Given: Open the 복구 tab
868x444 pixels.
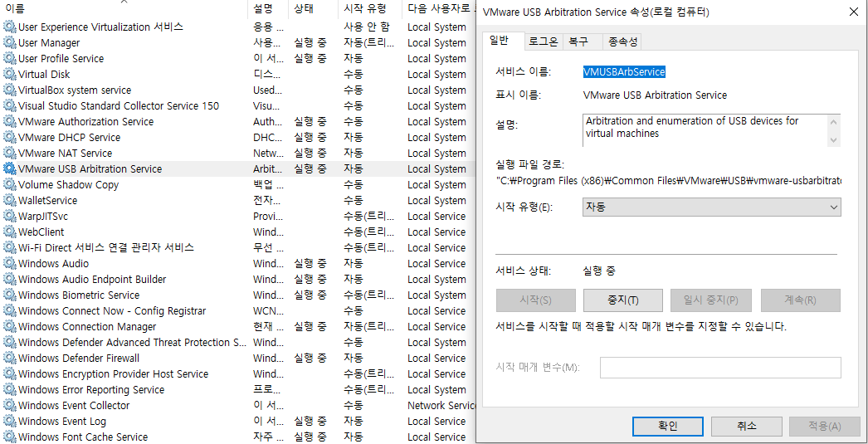Looking at the screenshot, I should pos(583,41).
